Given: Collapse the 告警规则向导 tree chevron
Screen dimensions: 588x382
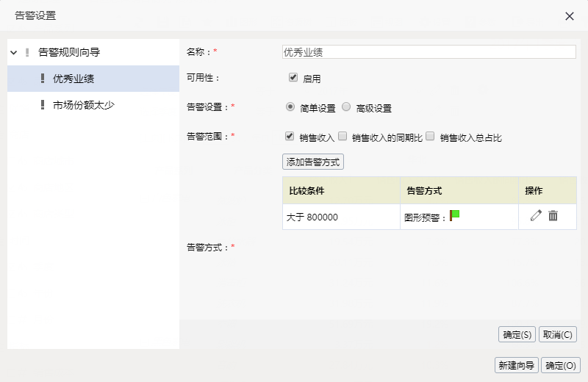Looking at the screenshot, I should coord(13,52).
